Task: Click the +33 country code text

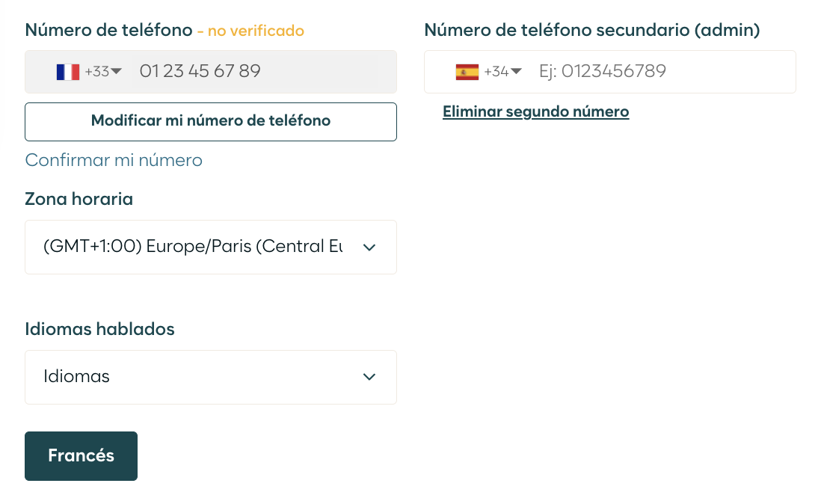Action: 97,72
